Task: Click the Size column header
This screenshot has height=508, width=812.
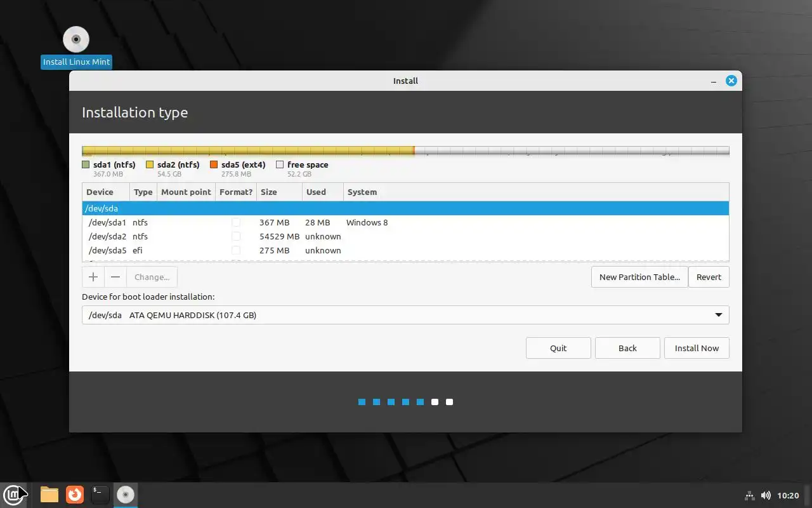Action: coord(279,192)
